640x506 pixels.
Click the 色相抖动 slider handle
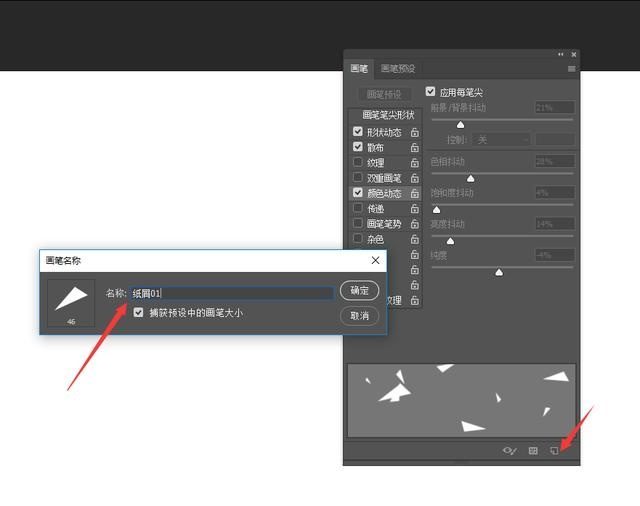tap(471, 178)
